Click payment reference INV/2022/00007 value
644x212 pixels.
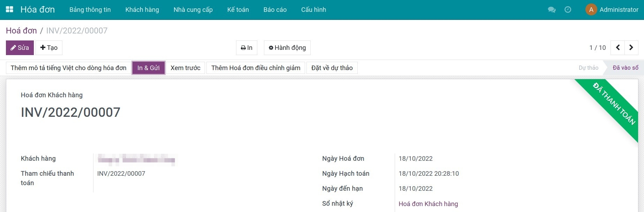tap(121, 174)
